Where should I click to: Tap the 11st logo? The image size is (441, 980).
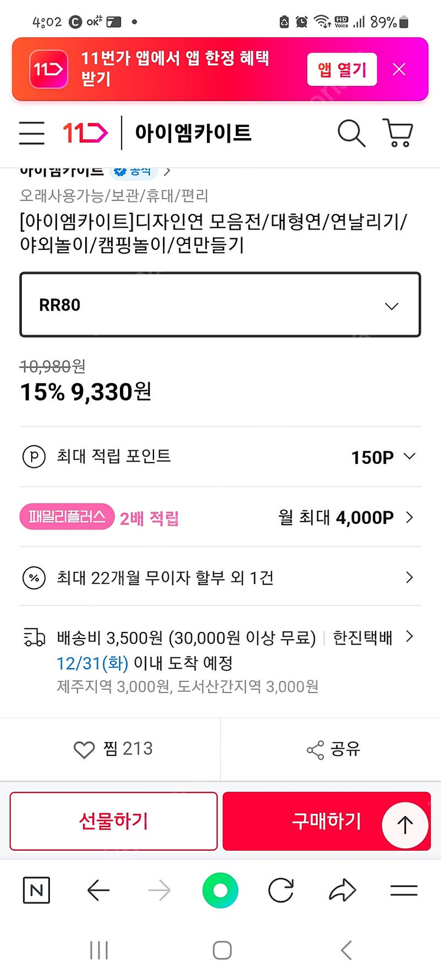tap(85, 133)
